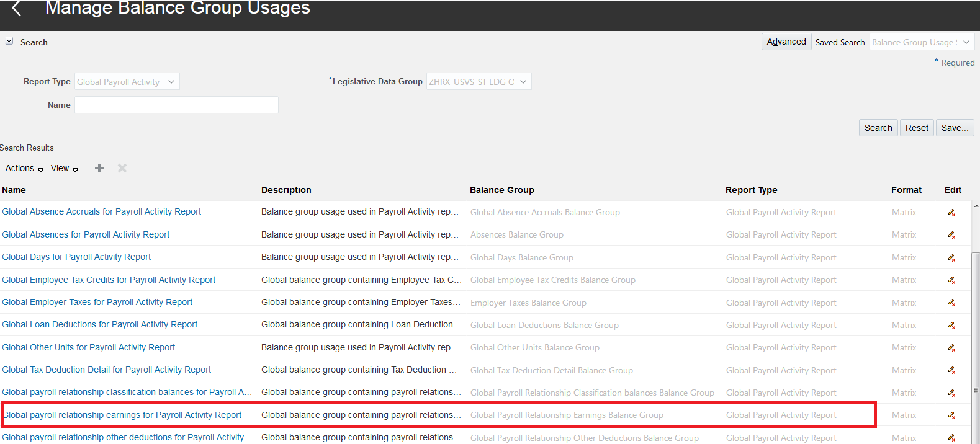
Task: Open Global Absences for Payroll Activity Report
Action: tap(86, 234)
